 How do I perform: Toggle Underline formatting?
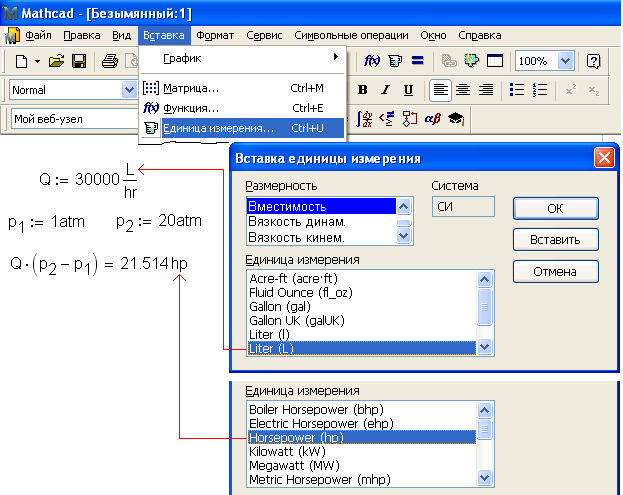coord(408,90)
